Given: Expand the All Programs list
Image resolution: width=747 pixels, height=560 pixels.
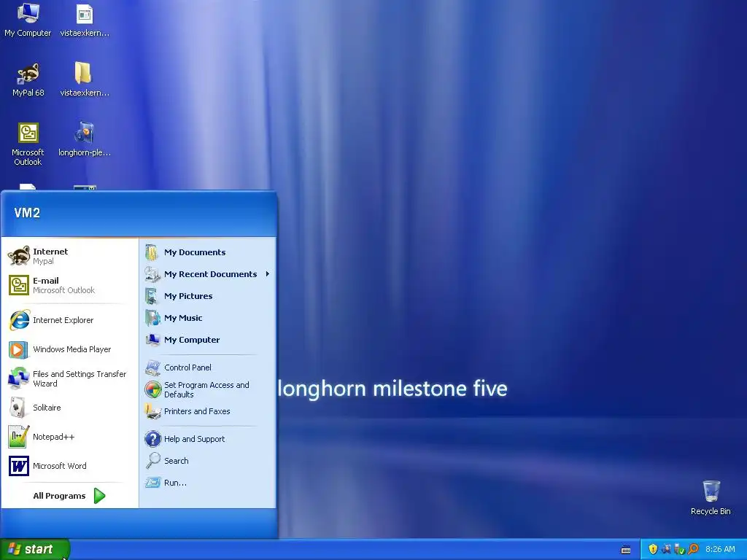Looking at the screenshot, I should click(x=69, y=496).
